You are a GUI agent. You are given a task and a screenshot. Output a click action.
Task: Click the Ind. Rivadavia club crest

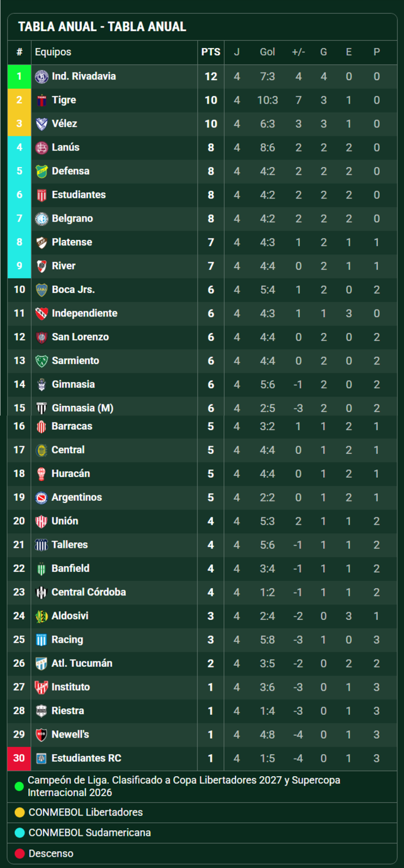coord(42,77)
